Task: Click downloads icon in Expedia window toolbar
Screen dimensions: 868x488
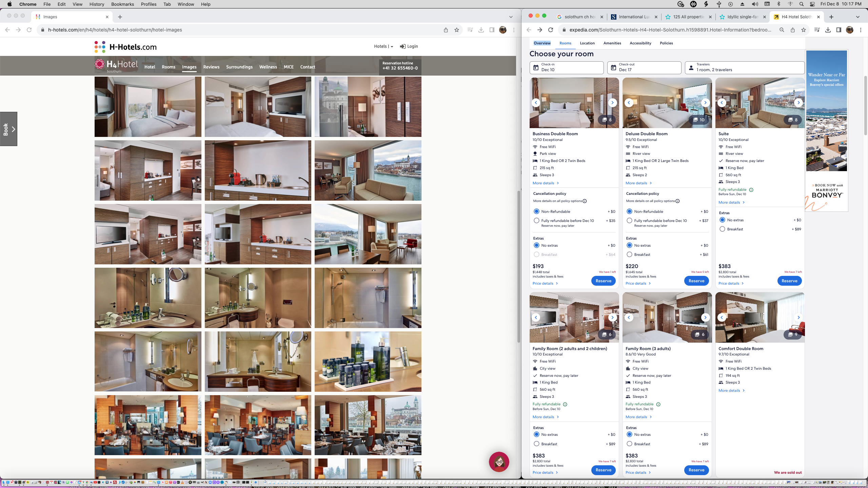Action: click(828, 30)
